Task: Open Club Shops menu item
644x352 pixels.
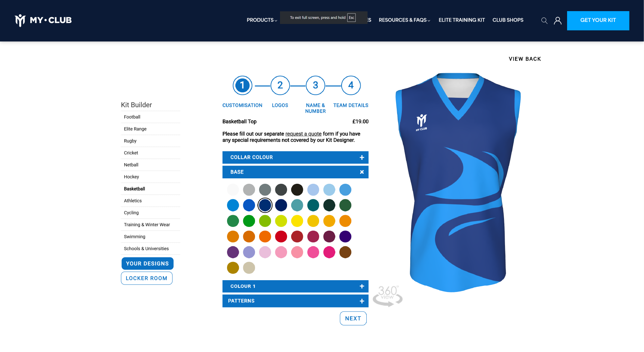Action: click(508, 20)
